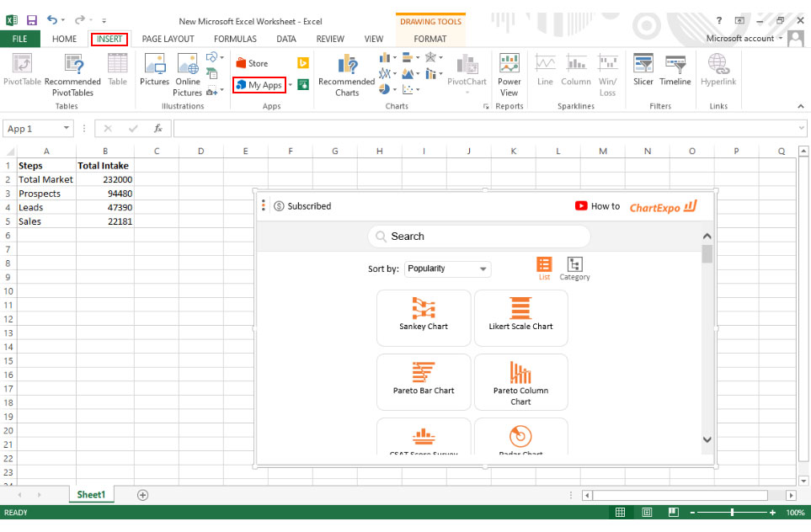Click the My Apps button

(x=259, y=85)
